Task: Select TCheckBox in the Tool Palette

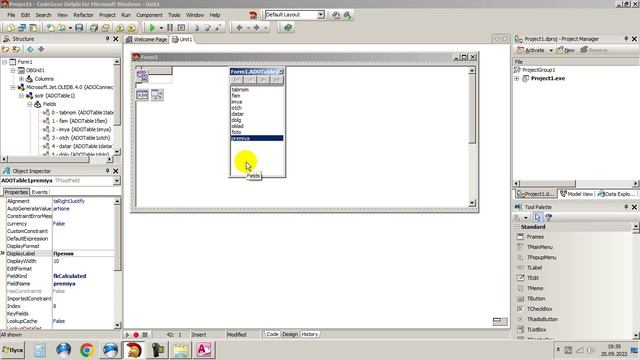Action: coord(539,309)
